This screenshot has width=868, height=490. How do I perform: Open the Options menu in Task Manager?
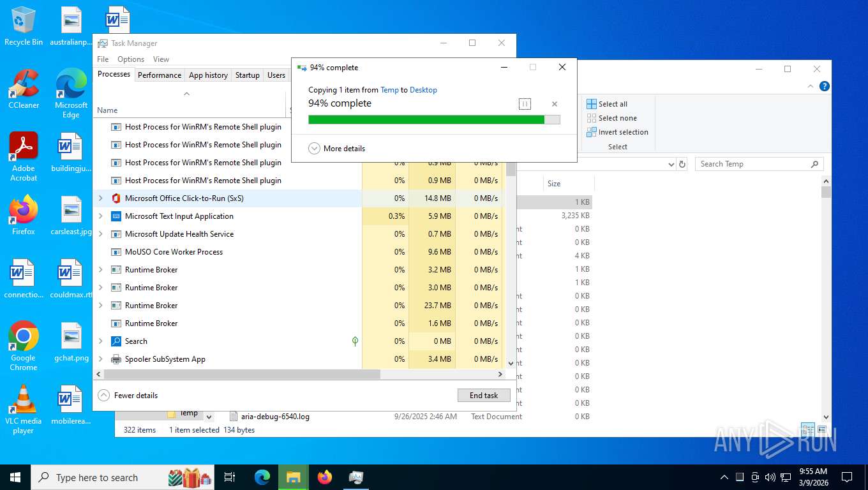tap(131, 59)
